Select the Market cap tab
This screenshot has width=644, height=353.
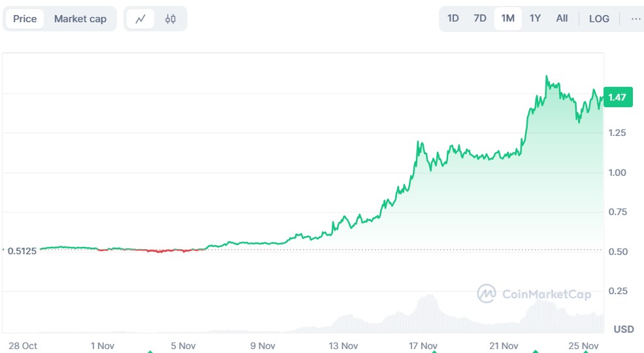pyautogui.click(x=80, y=18)
